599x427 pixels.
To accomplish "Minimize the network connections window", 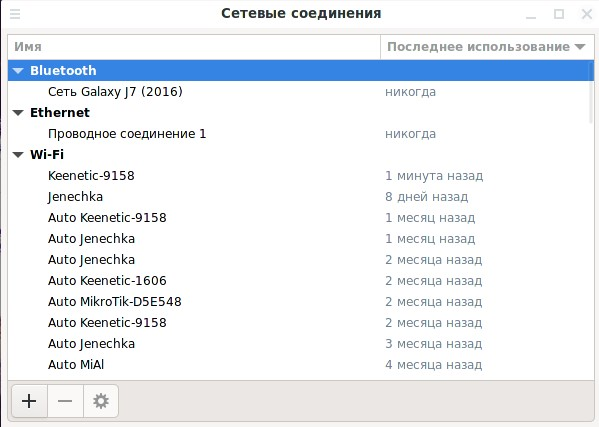I will [531, 15].
